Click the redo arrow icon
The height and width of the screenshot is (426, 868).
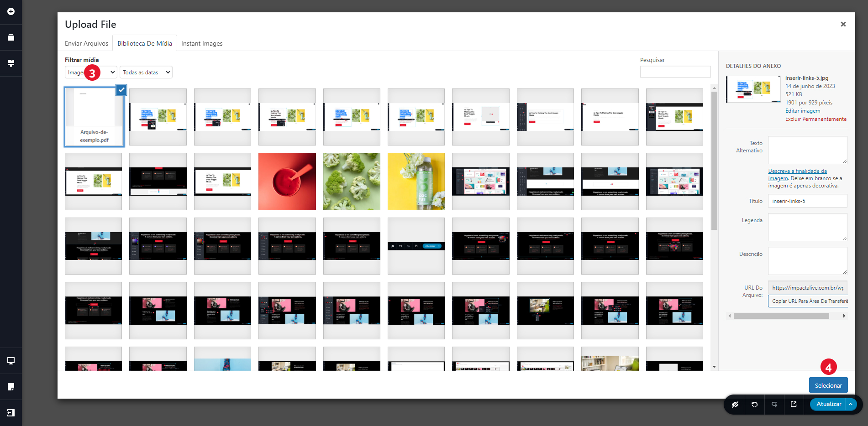pos(774,405)
